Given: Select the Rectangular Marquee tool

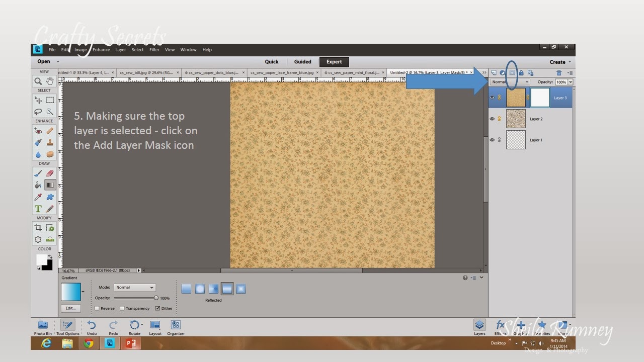Looking at the screenshot, I should 50,100.
